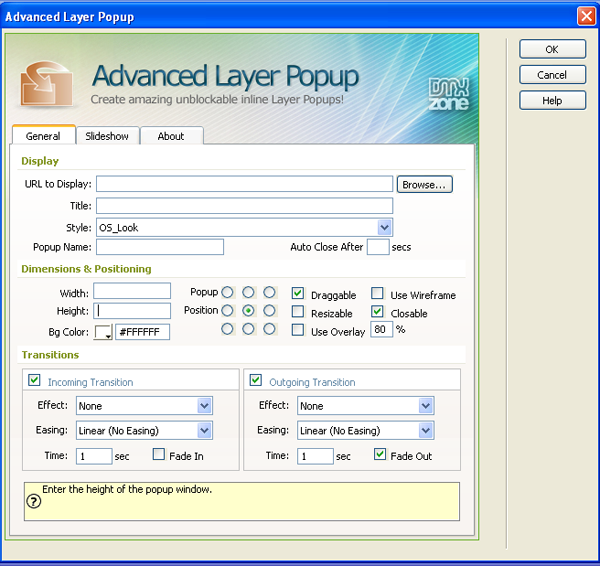Open the Style dropdown showing OS_Look
600x566 pixels.
click(x=384, y=228)
